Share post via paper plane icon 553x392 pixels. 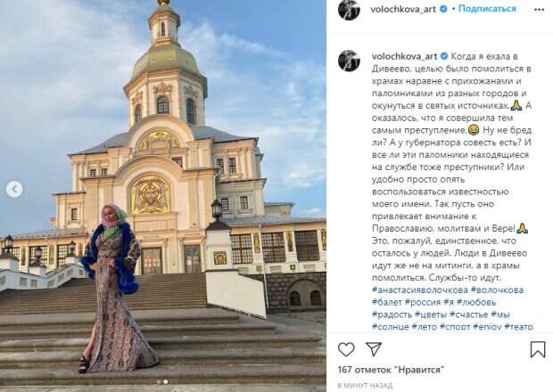(374, 348)
